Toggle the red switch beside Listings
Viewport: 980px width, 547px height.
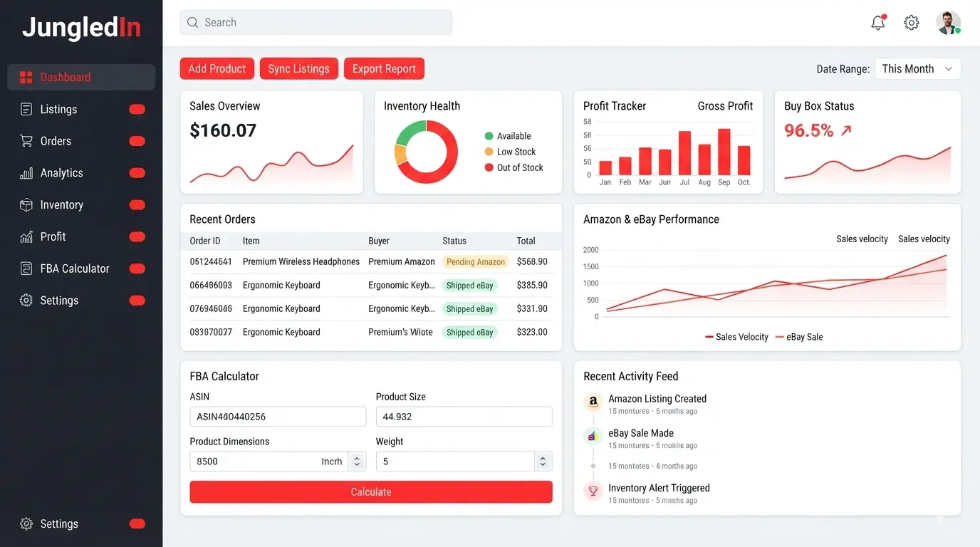tap(137, 109)
